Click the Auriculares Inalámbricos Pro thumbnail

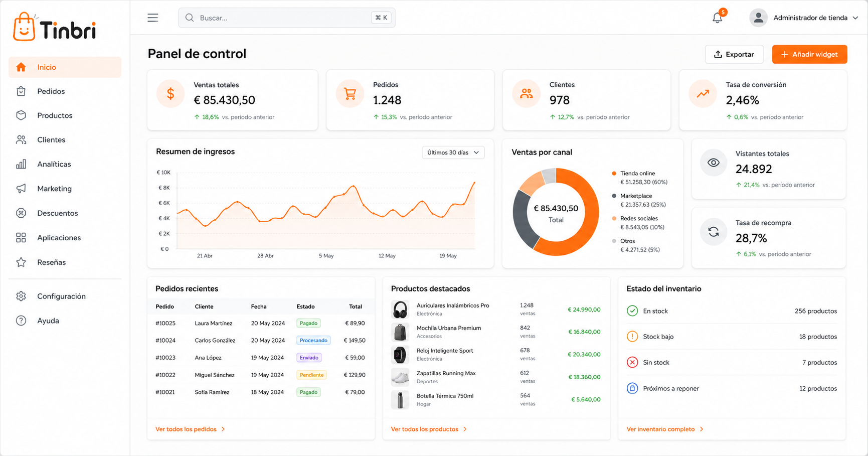(x=400, y=310)
